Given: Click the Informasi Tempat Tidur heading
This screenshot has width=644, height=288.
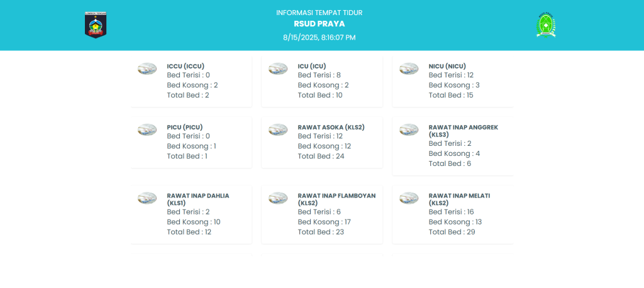Looking at the screenshot, I should tap(319, 13).
